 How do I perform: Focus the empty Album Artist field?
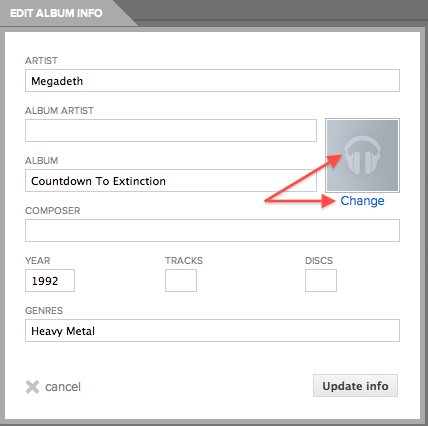(171, 130)
